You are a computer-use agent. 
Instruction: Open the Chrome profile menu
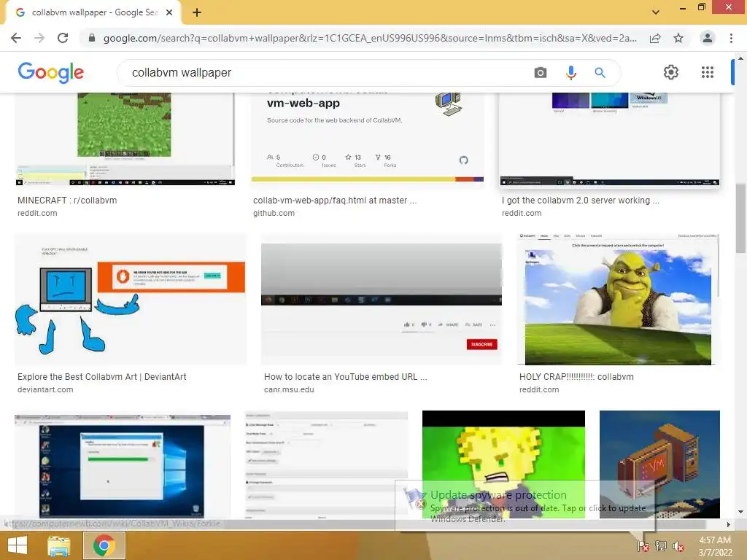click(x=708, y=38)
